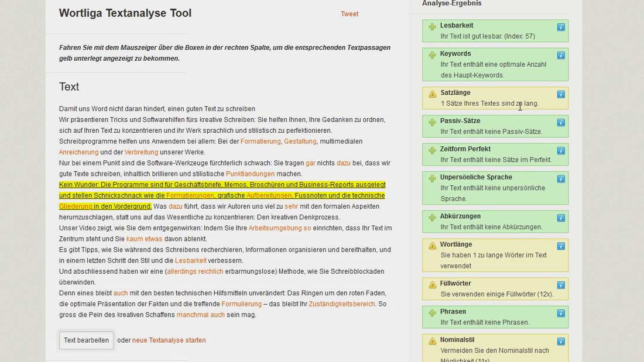
Task: Click green plus icon beside Unpersönliche Sprache
Action: 432,178
